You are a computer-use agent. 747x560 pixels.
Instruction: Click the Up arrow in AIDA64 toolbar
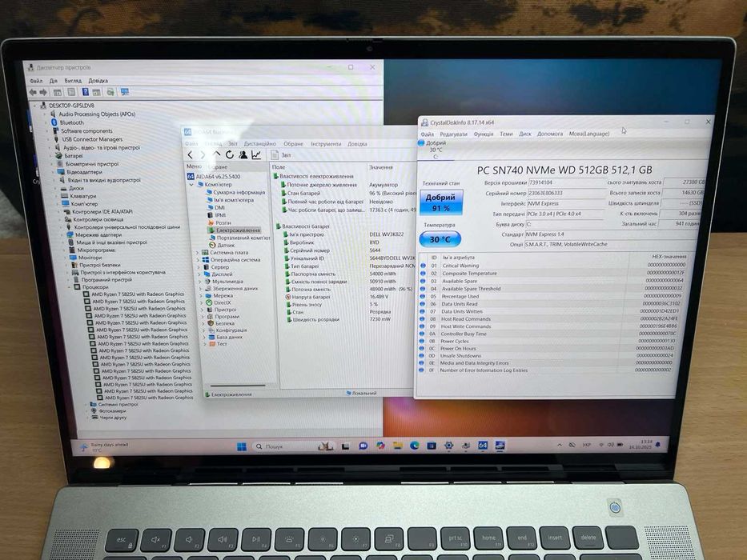pos(216,154)
